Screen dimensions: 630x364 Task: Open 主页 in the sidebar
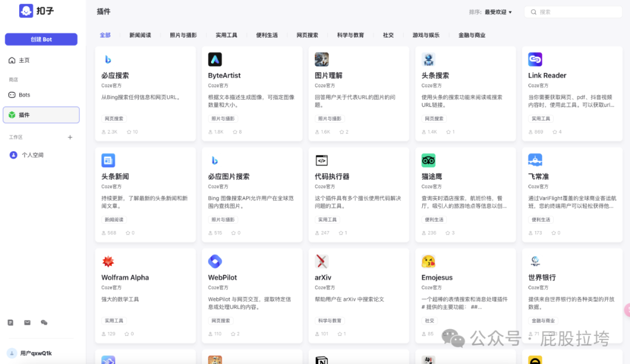(x=41, y=60)
